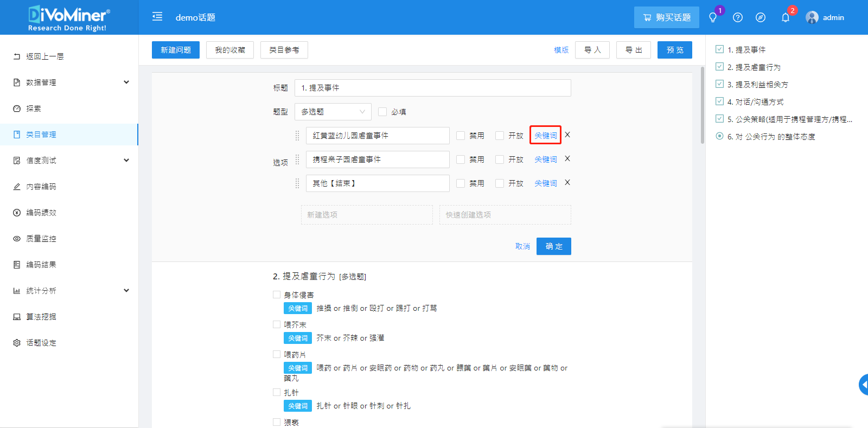This screenshot has height=428, width=868.
Task: Delete the 红黄蓝幼儿园虐童事件 option with X
Action: coord(567,135)
